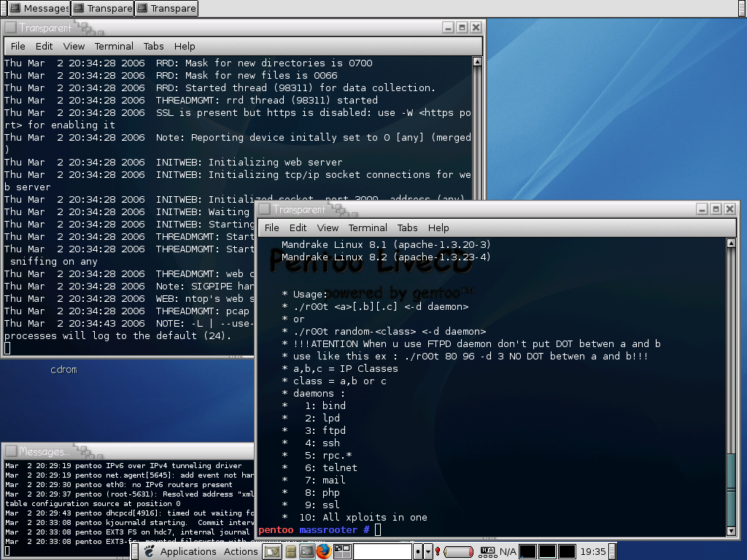
Task: Click the massrooter terminal scrollbar thumb
Action: pos(731,489)
